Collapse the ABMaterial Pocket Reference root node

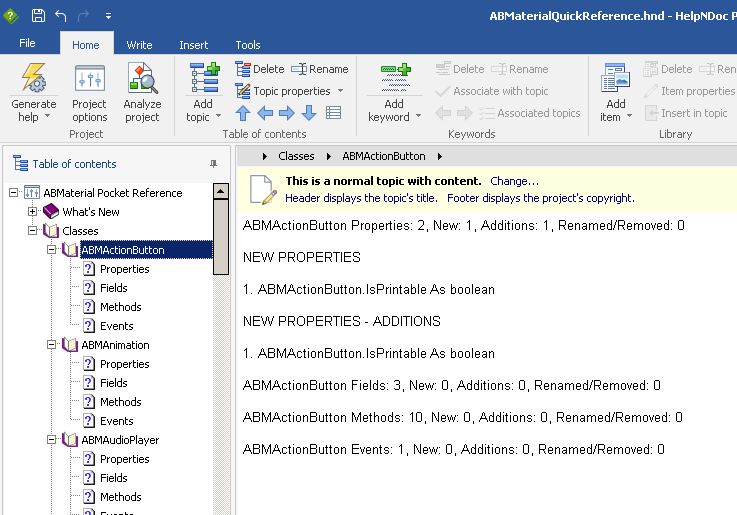coord(14,192)
